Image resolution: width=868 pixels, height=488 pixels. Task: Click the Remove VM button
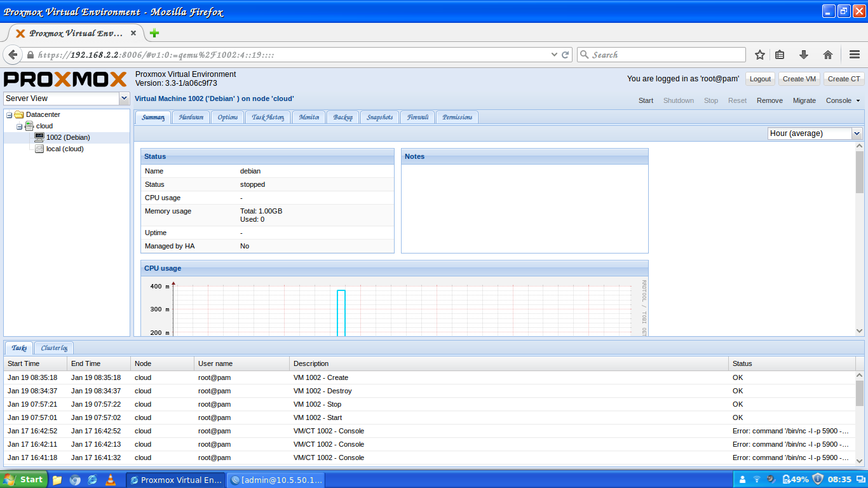pos(770,100)
